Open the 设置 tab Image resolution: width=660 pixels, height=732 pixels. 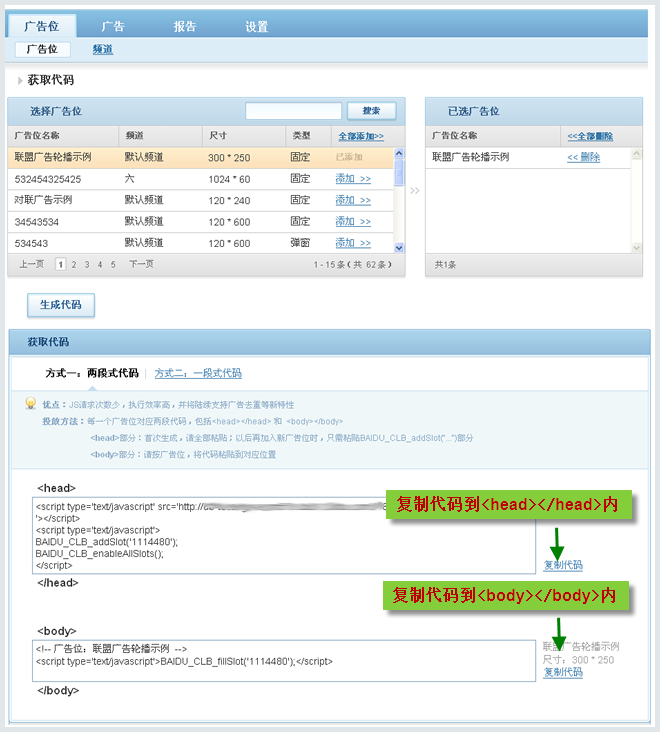(257, 27)
